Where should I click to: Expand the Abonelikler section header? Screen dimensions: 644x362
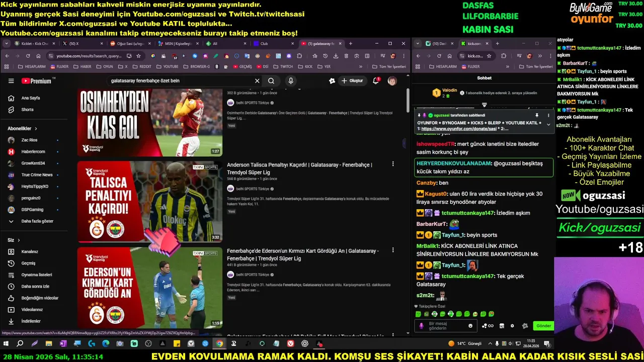coord(22,129)
